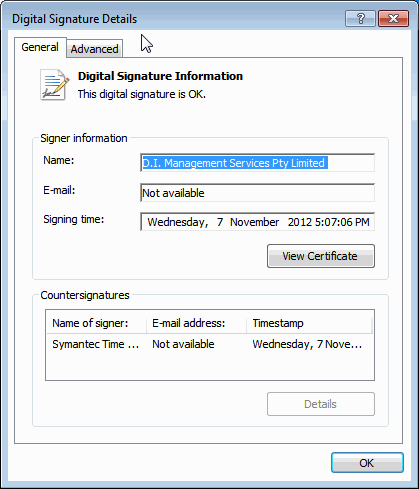Click in the signer Name field
The height and width of the screenshot is (489, 419).
(x=257, y=163)
